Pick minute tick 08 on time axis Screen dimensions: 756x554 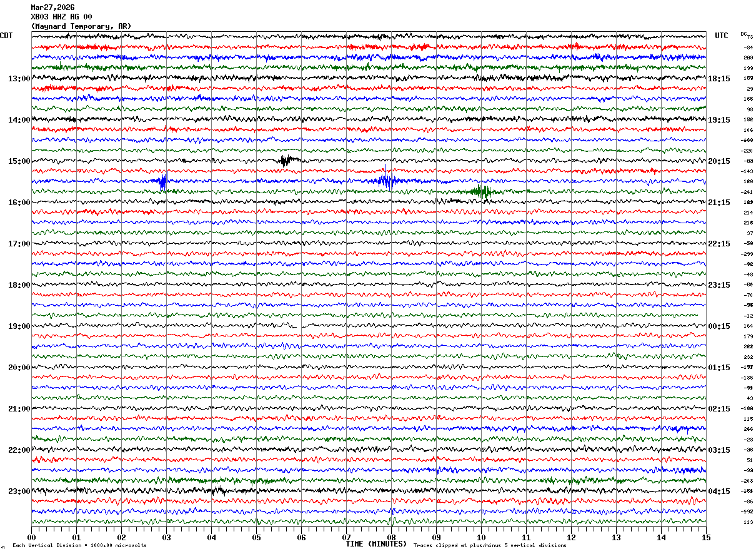pos(391,537)
